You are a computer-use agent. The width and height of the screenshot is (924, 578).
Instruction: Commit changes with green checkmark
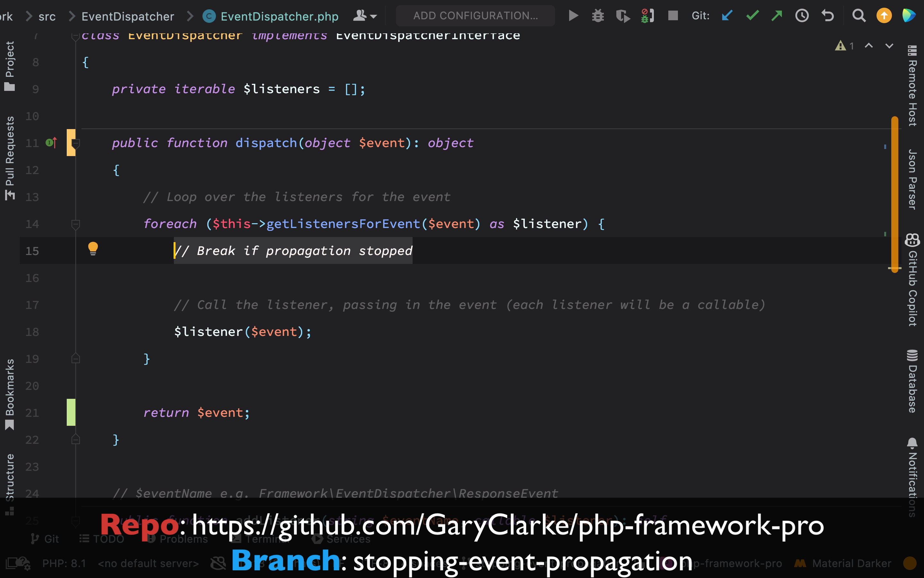tap(752, 16)
